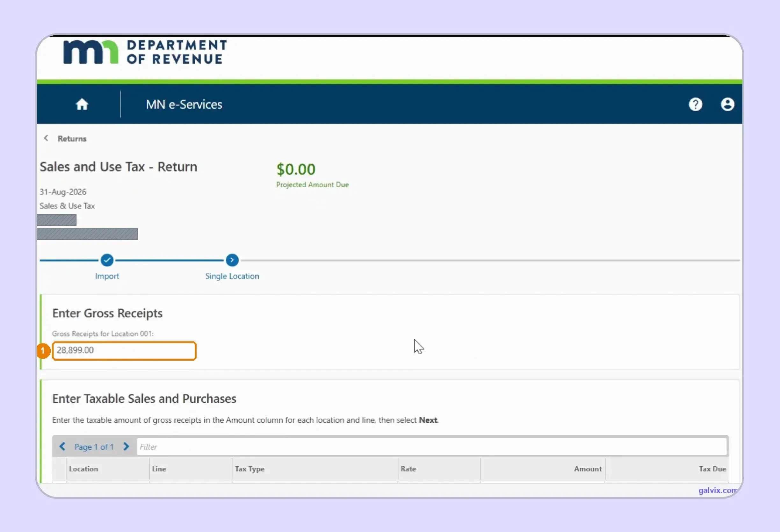Go to previous page arrow in table
Viewport: 780px width, 532px height.
(62, 446)
